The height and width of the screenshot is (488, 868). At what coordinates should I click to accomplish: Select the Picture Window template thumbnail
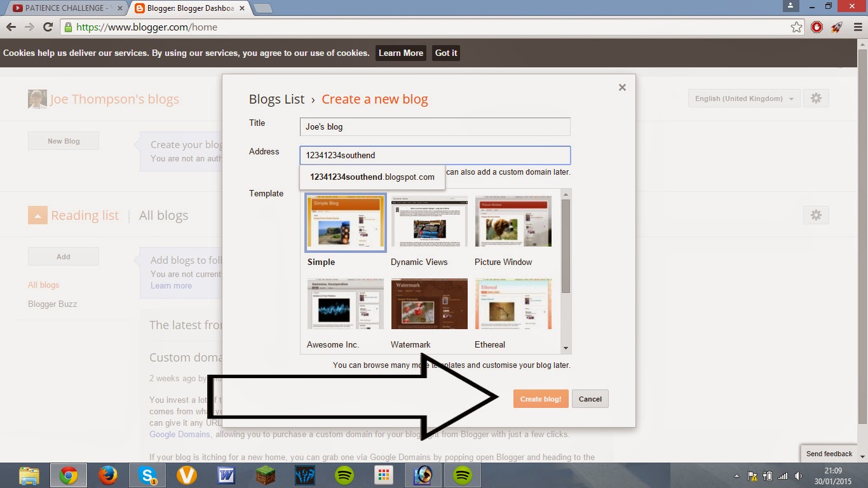pyautogui.click(x=513, y=220)
